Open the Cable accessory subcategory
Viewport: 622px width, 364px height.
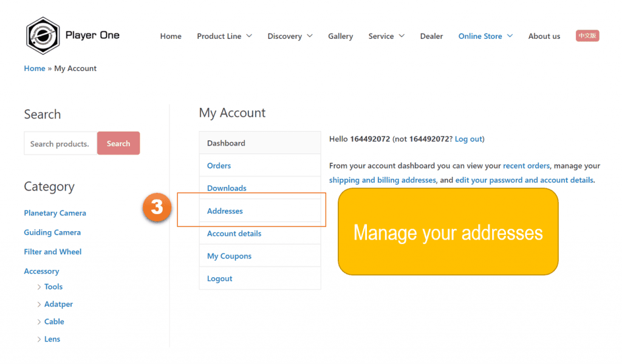click(x=54, y=322)
